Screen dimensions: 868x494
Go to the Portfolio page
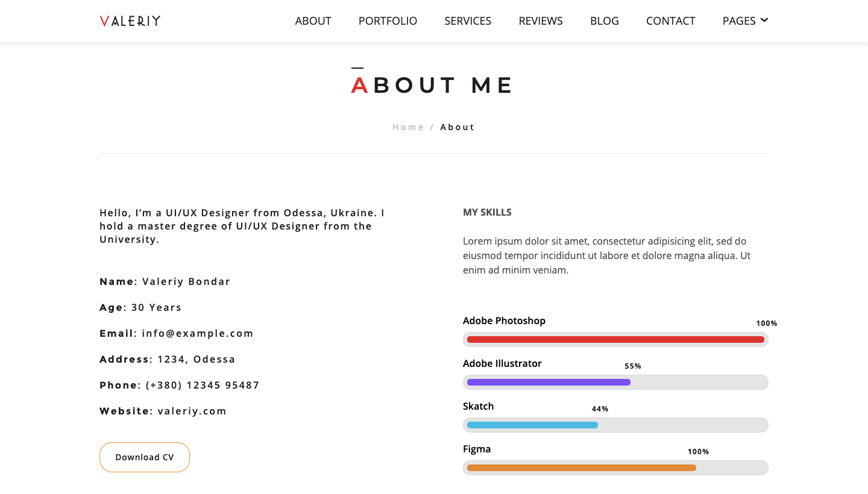pyautogui.click(x=388, y=21)
